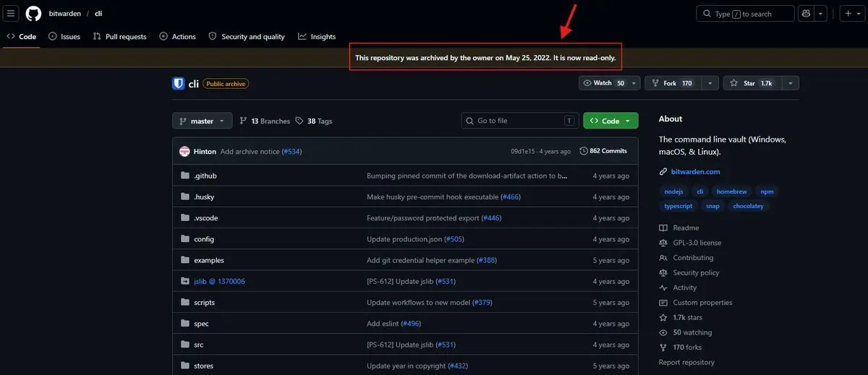This screenshot has width=868, height=375.
Task: Open the Activity link
Action: point(678,288)
